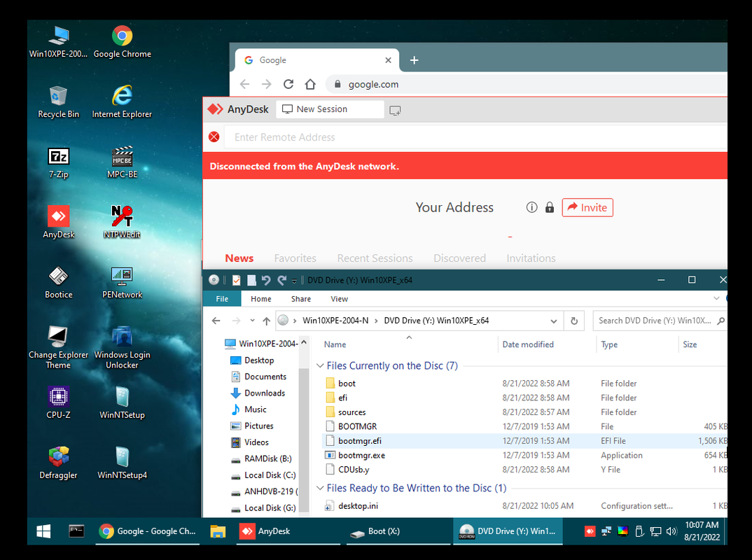752x560 pixels.
Task: Select the sources folder
Action: click(x=351, y=412)
